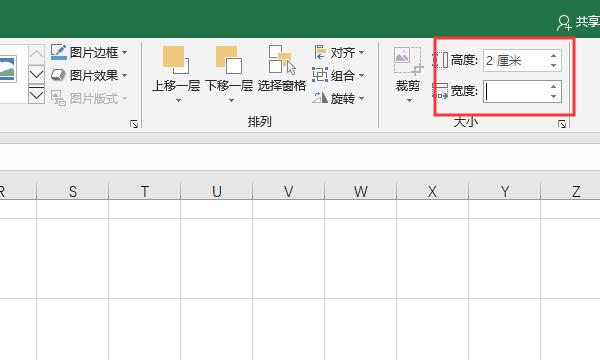Increase 宽度 width with up spinner
Image resolution: width=600 pixels, height=360 pixels.
pos(554,87)
